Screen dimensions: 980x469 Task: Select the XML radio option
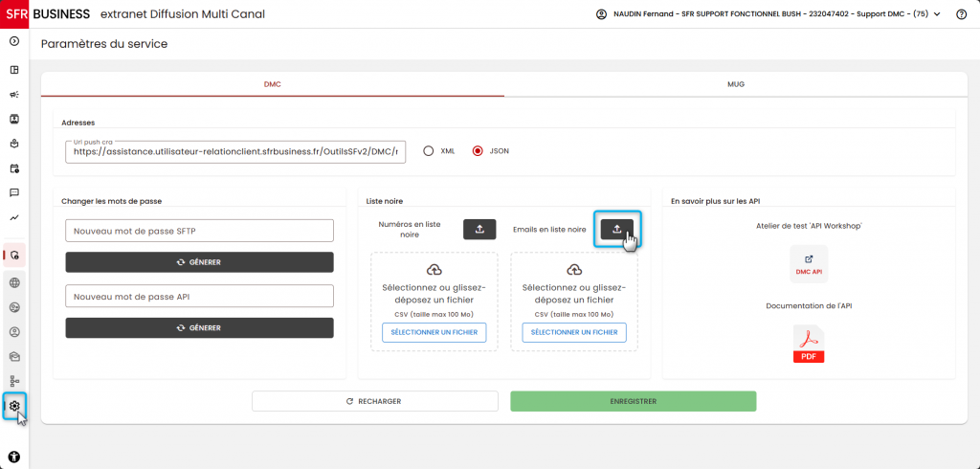[428, 150]
